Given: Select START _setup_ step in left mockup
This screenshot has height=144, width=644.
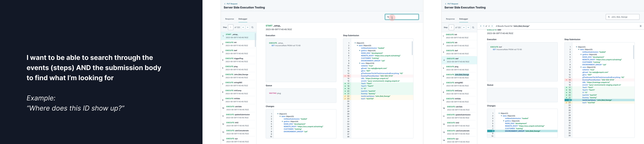Looking at the screenshot, I should [x=238, y=36].
